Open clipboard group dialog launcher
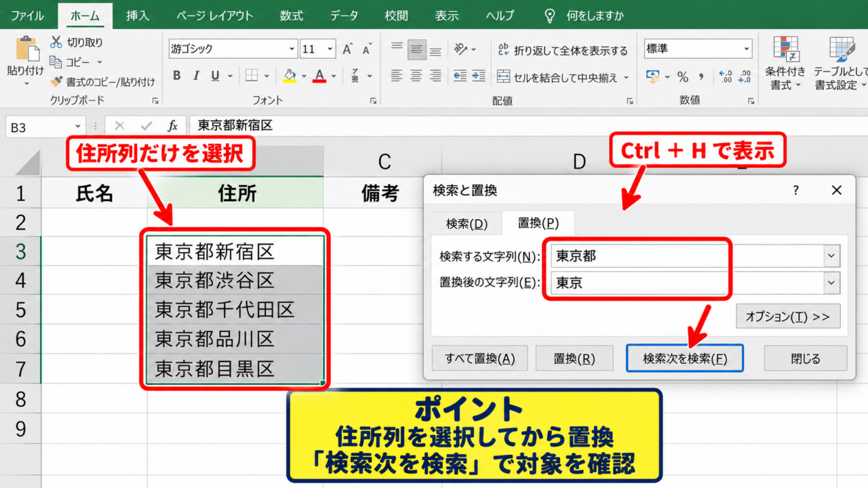The image size is (868, 488). coord(155,100)
